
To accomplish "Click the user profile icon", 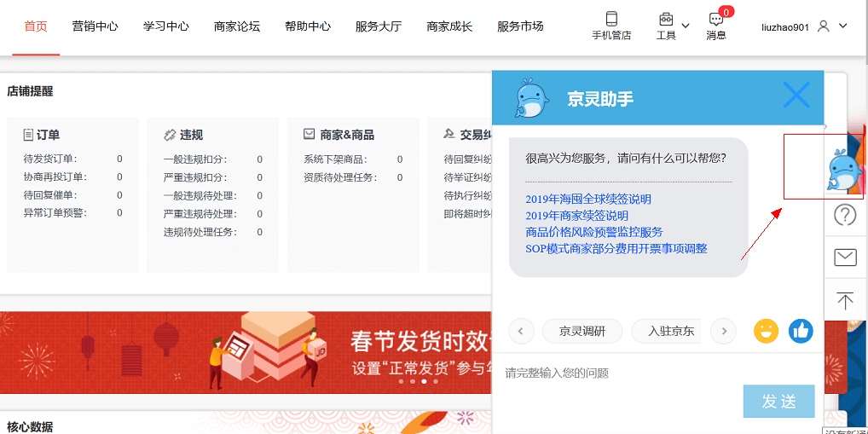I will (824, 26).
